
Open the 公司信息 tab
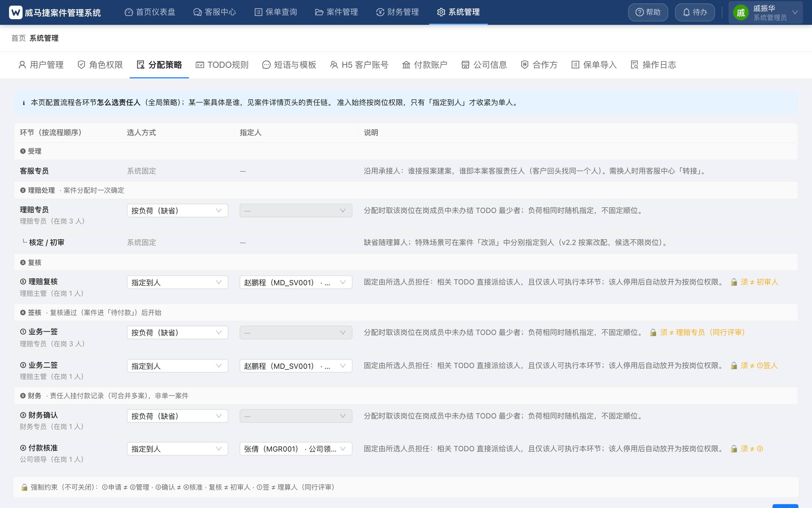484,65
